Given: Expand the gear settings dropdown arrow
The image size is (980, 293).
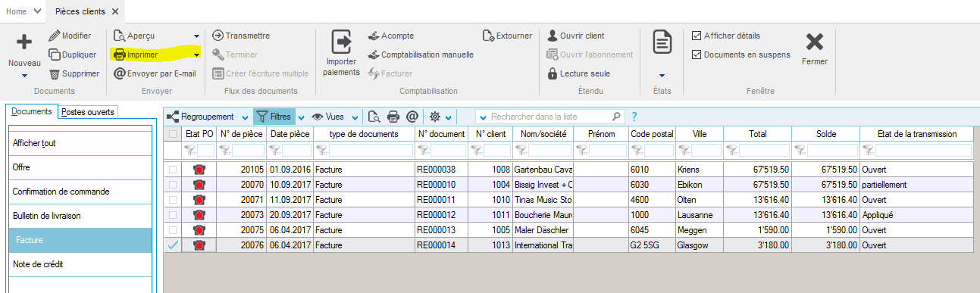Looking at the screenshot, I should pos(449,117).
